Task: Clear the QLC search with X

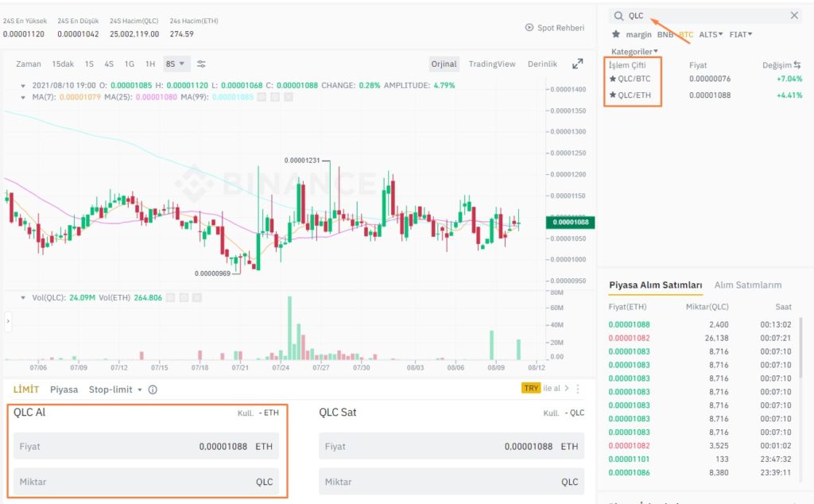Action: click(794, 16)
